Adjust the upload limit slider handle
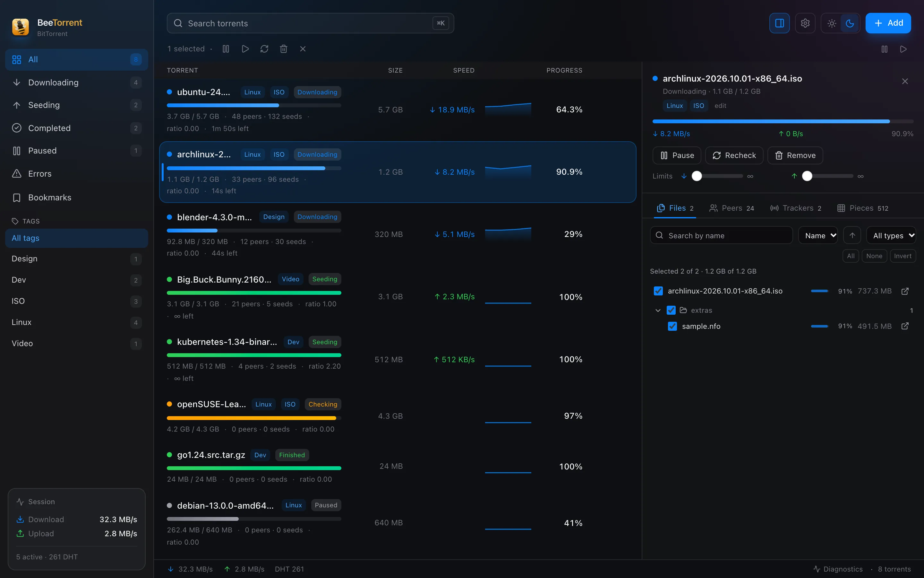The height and width of the screenshot is (578, 924). click(x=807, y=176)
